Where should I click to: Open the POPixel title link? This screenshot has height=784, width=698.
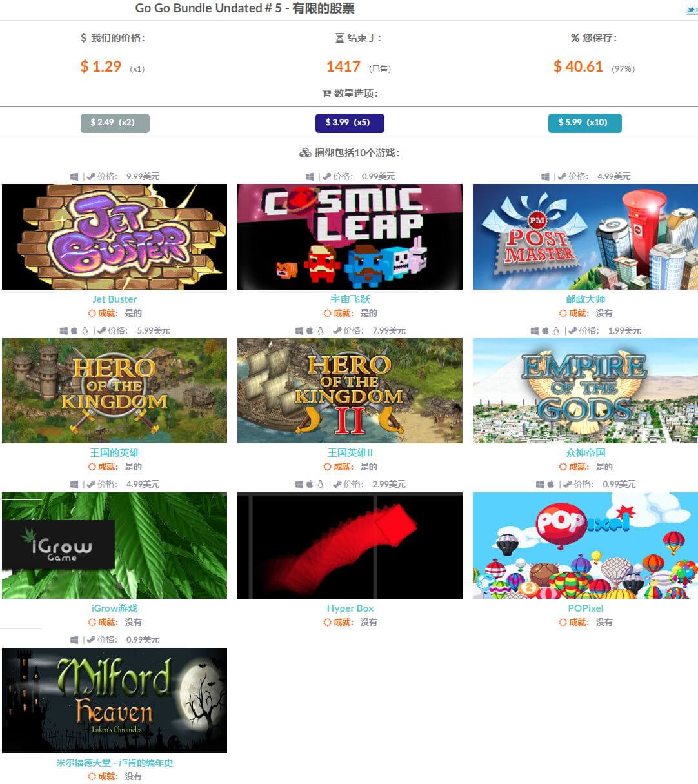(586, 608)
